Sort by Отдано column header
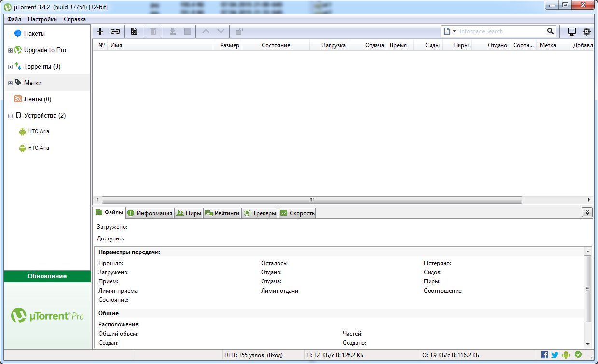 tap(490, 45)
